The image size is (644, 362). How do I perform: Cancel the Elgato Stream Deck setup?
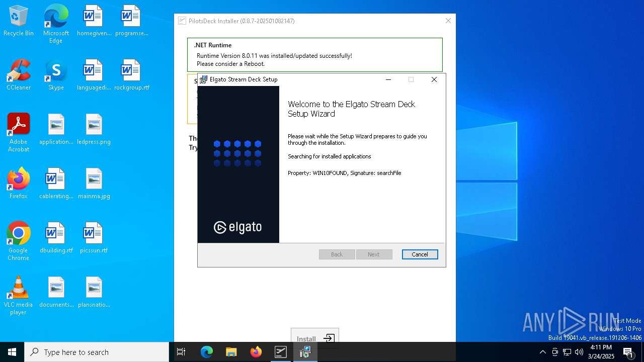(x=420, y=254)
